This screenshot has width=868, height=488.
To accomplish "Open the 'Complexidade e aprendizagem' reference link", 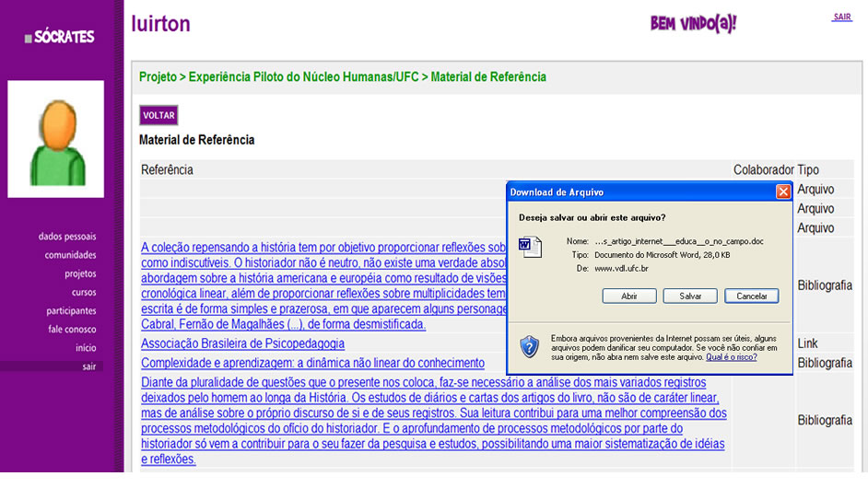I will 312,363.
